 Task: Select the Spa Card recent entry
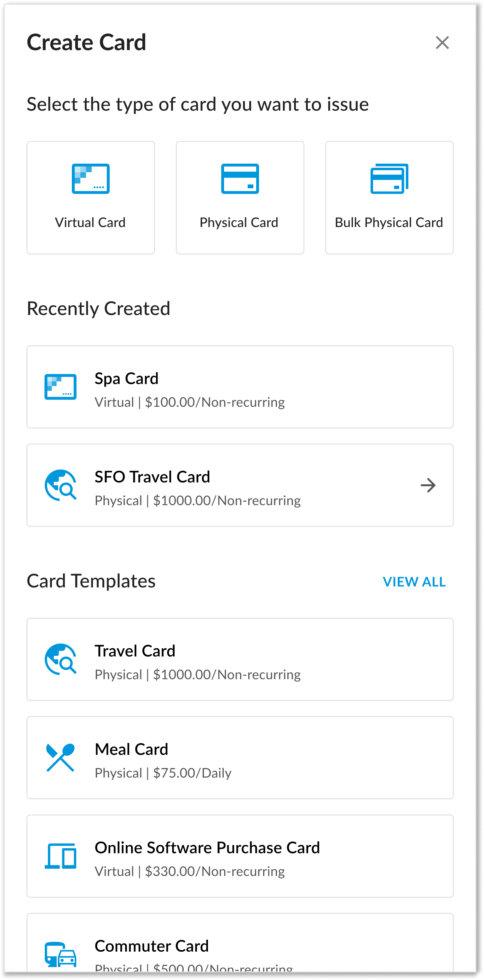[126, 378]
